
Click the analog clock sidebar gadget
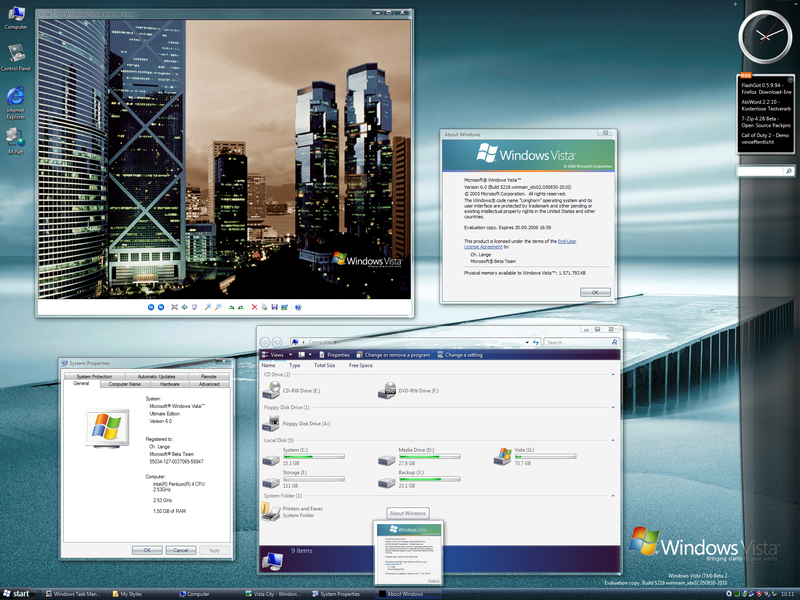click(764, 36)
